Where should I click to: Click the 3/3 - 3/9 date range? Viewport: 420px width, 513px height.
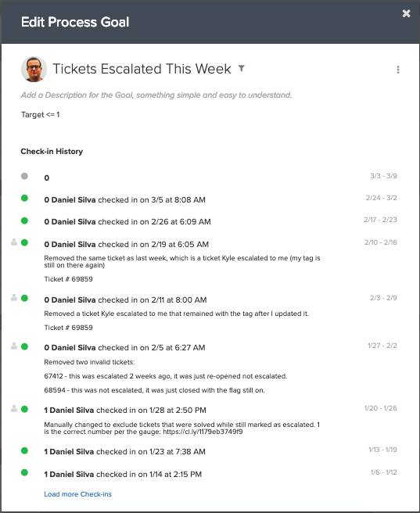click(x=383, y=176)
